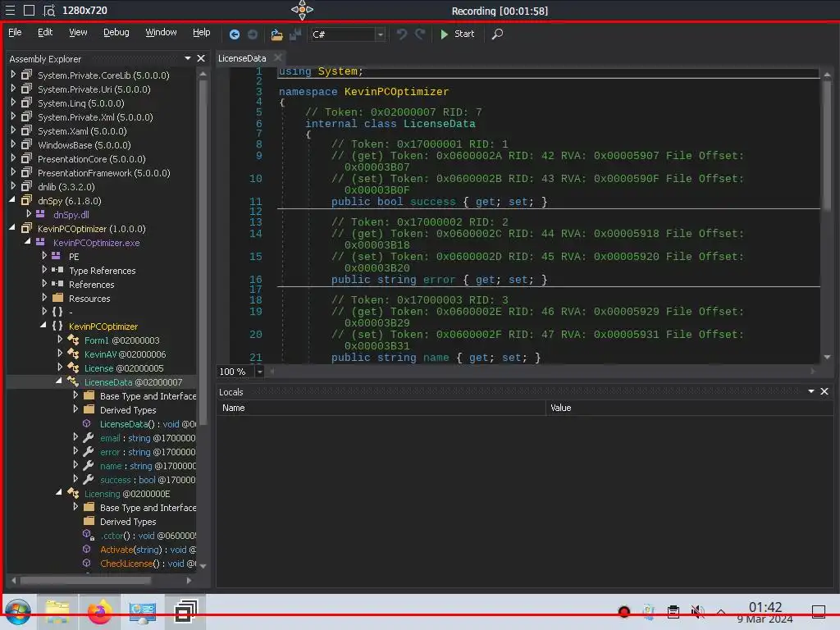Select System.Private.Uri assembly icon
The image size is (840, 630).
[26, 89]
